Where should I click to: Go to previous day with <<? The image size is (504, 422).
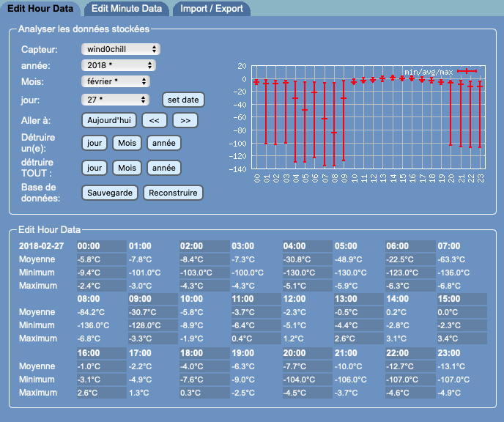coord(155,121)
